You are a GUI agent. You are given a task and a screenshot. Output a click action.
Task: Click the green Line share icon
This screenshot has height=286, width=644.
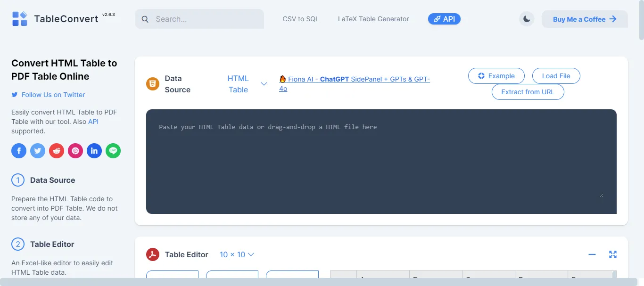[113, 151]
